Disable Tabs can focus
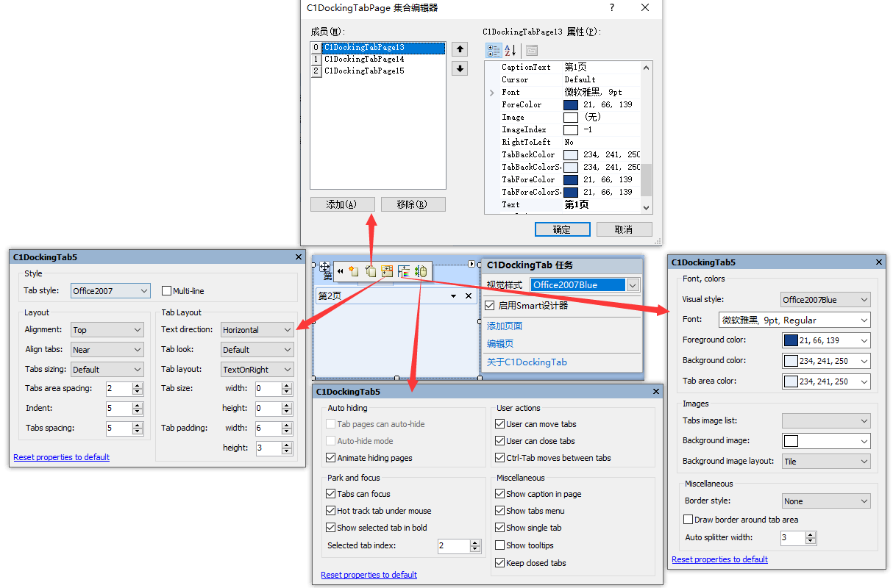The image size is (893, 588). [330, 494]
